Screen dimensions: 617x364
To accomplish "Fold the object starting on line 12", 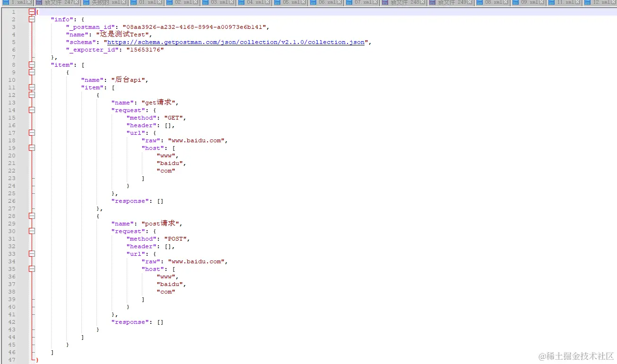I will click(x=32, y=95).
